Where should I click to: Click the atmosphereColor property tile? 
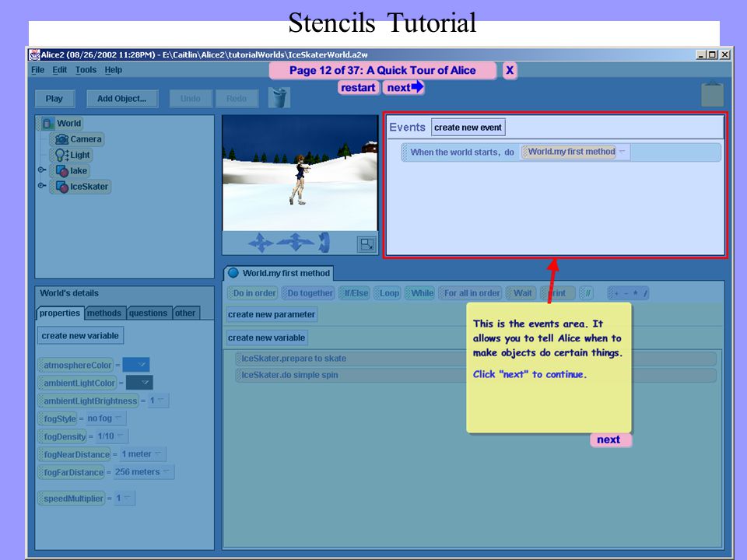click(x=75, y=366)
